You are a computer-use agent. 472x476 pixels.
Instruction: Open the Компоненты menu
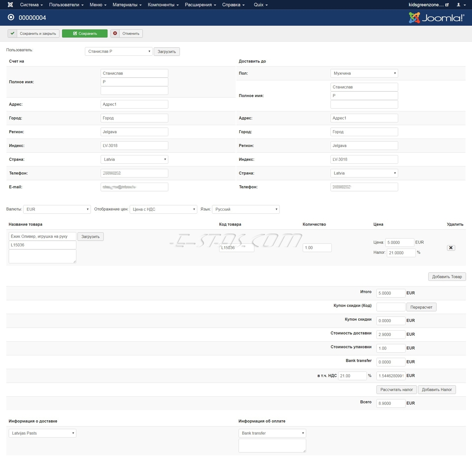coord(163,5)
